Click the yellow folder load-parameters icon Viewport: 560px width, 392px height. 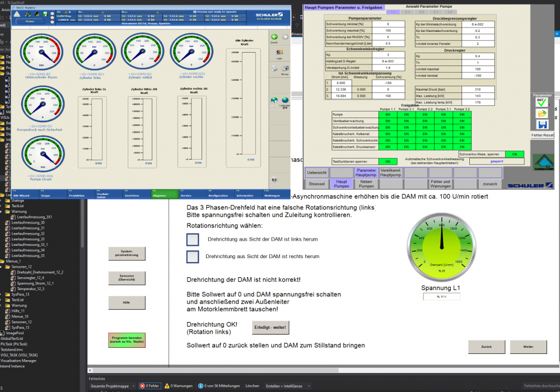(541, 114)
